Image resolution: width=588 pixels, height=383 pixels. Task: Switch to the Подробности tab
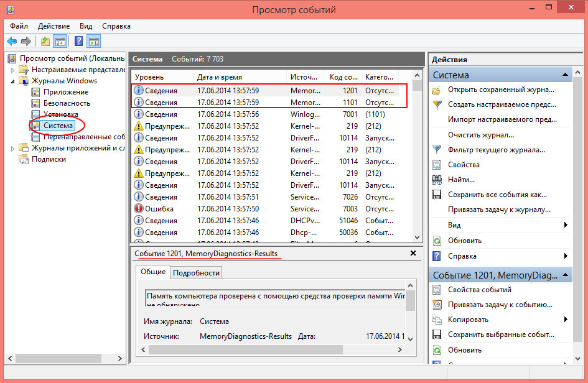click(x=196, y=273)
